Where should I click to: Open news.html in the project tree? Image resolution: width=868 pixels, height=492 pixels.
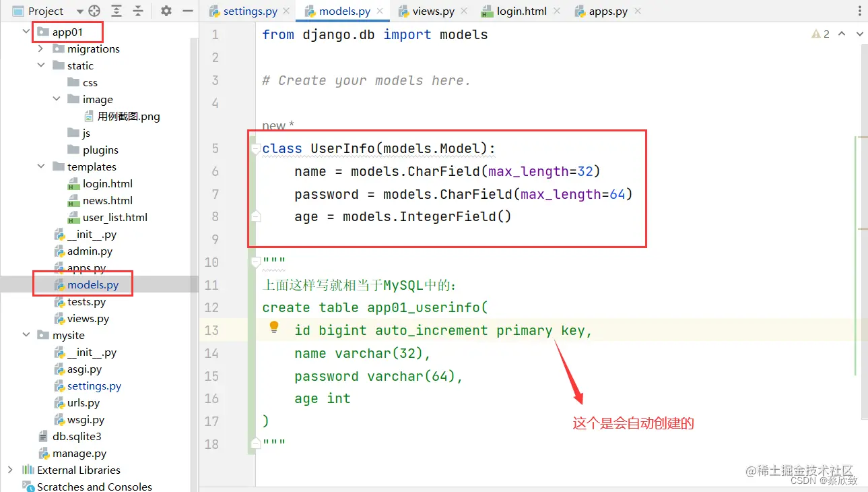(x=100, y=200)
